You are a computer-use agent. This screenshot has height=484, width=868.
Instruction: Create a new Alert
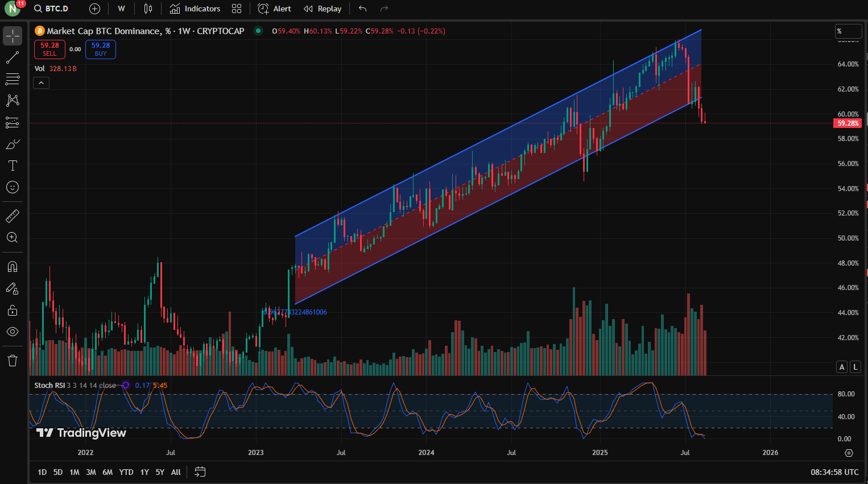274,9
